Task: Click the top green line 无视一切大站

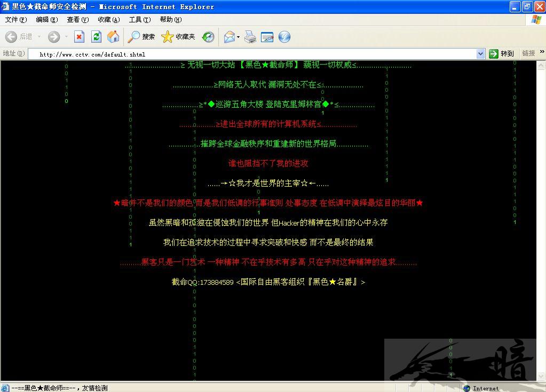Action: [x=268, y=65]
